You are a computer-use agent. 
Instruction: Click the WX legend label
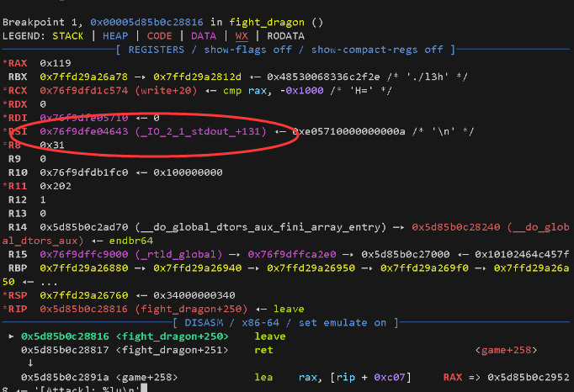(242, 36)
